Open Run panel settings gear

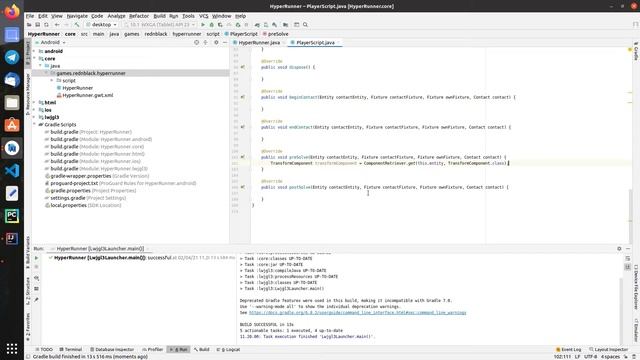click(619, 249)
